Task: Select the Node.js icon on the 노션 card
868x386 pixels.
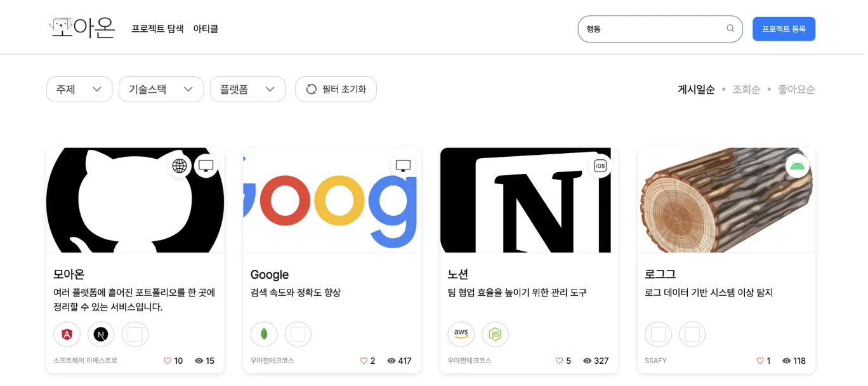Action: [496, 334]
